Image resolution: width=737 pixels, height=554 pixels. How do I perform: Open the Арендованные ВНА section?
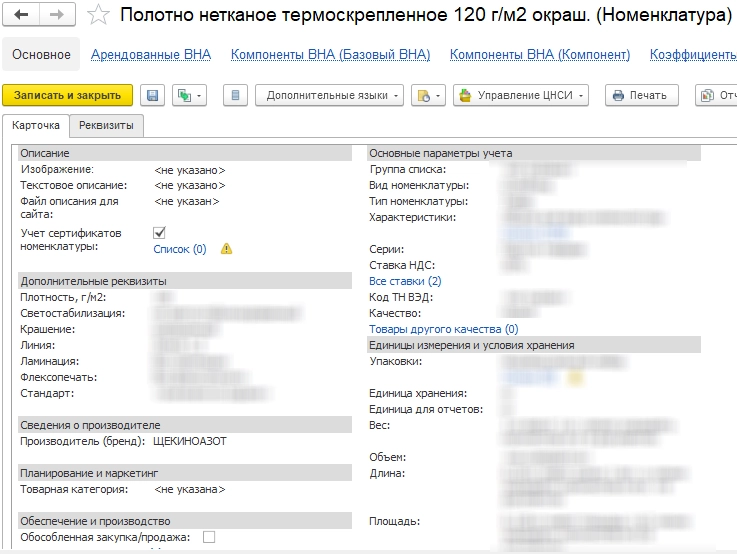click(151, 55)
